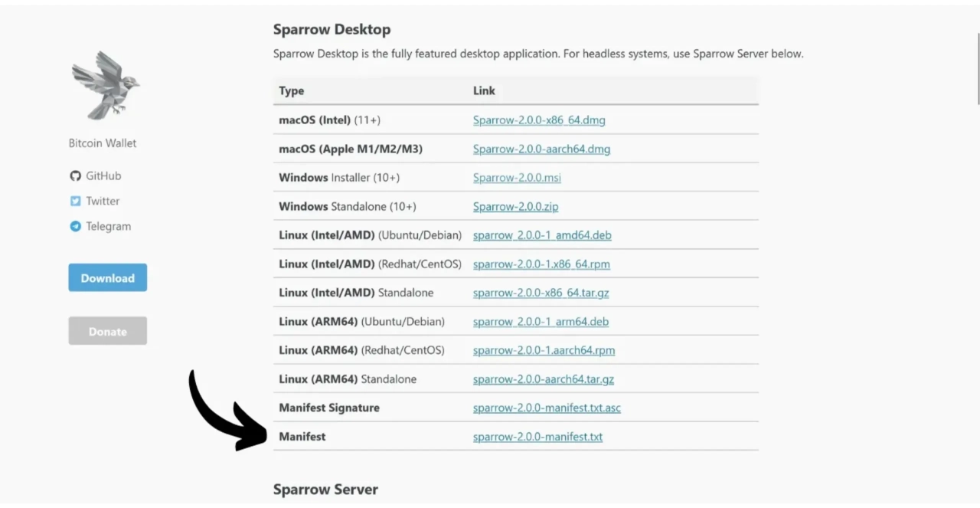Download sparrow_2.0.0-1_amd64.deb package

tap(542, 235)
